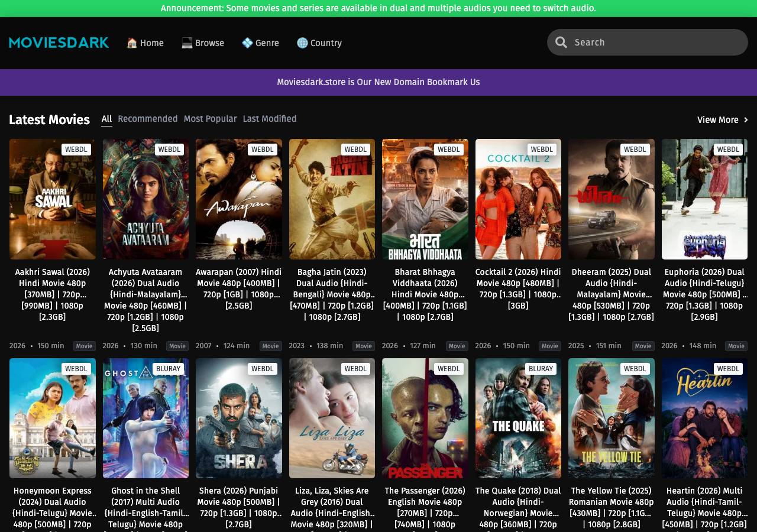Click the '2023 • 138 min' text
The width and height of the screenshot is (757, 532).
(316, 346)
